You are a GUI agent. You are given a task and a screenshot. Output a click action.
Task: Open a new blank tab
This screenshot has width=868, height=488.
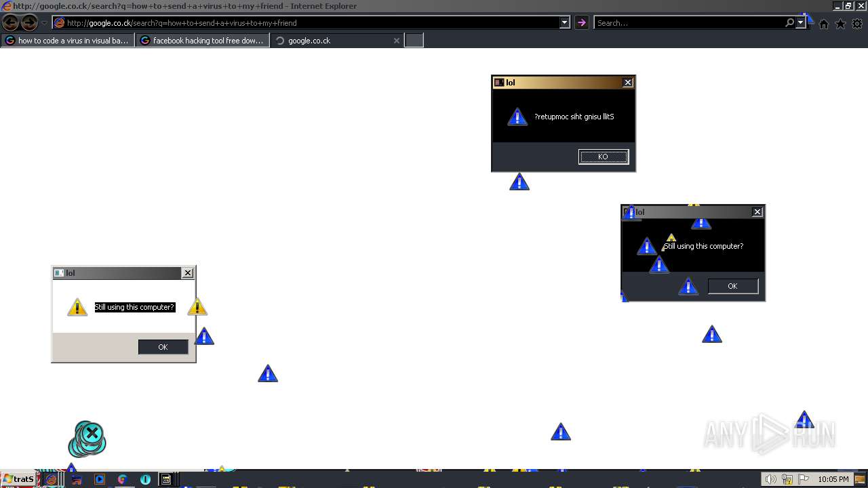(x=414, y=41)
